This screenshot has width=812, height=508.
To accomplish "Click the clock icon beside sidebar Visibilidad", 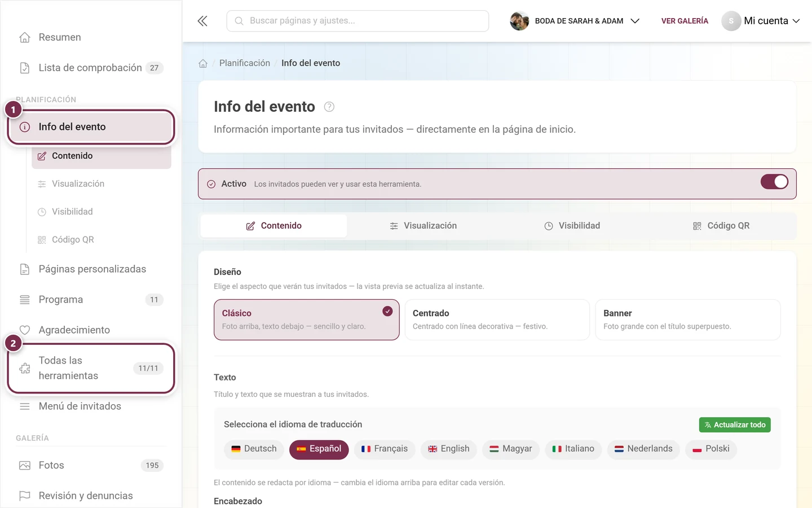I will (x=42, y=212).
